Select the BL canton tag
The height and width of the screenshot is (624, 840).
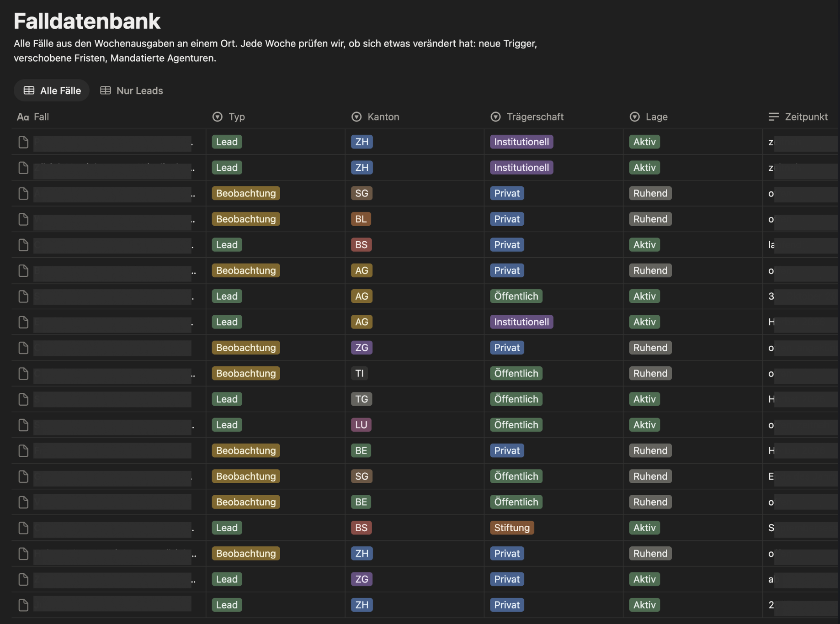point(361,219)
